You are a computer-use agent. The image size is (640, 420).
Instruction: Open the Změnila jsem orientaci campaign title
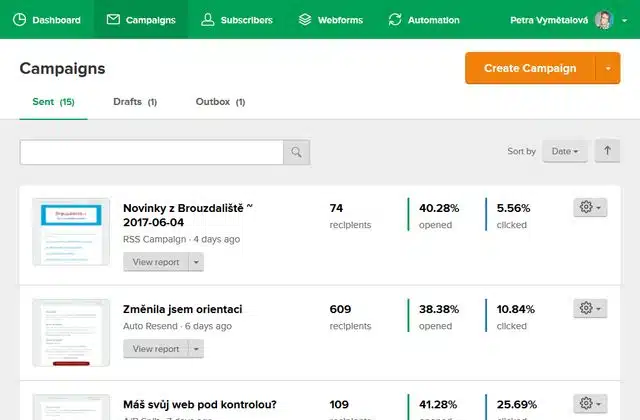(182, 309)
